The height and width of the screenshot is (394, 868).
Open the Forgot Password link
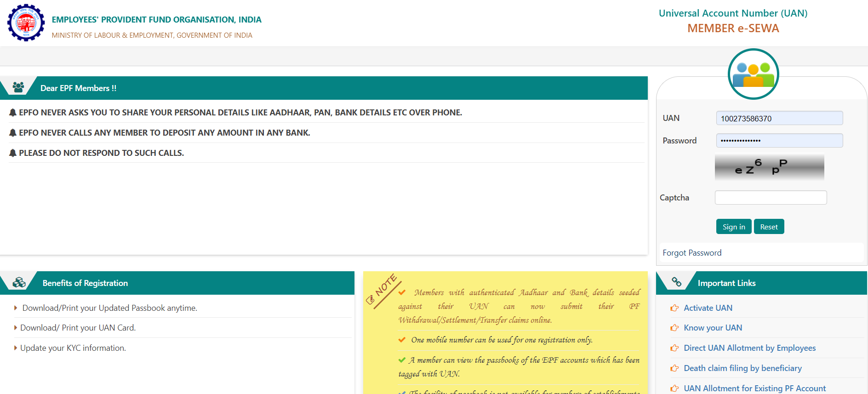pos(692,253)
